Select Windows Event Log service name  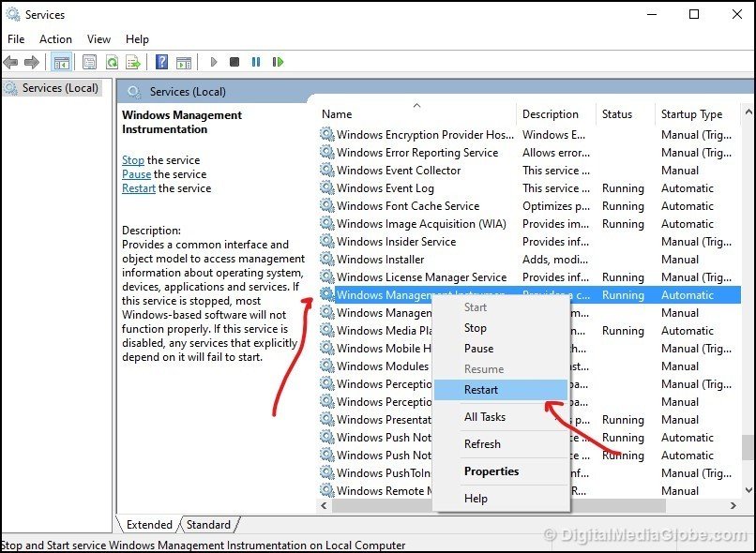click(386, 188)
